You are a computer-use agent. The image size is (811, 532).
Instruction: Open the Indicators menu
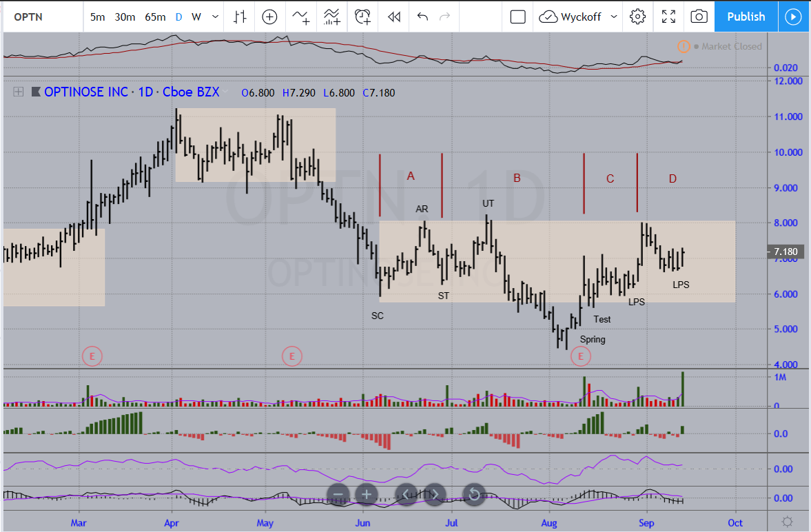[x=300, y=17]
